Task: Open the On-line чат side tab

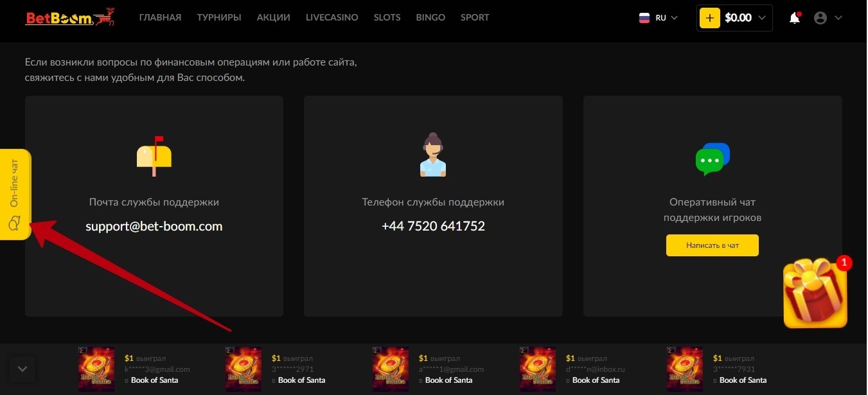Action: (x=15, y=194)
